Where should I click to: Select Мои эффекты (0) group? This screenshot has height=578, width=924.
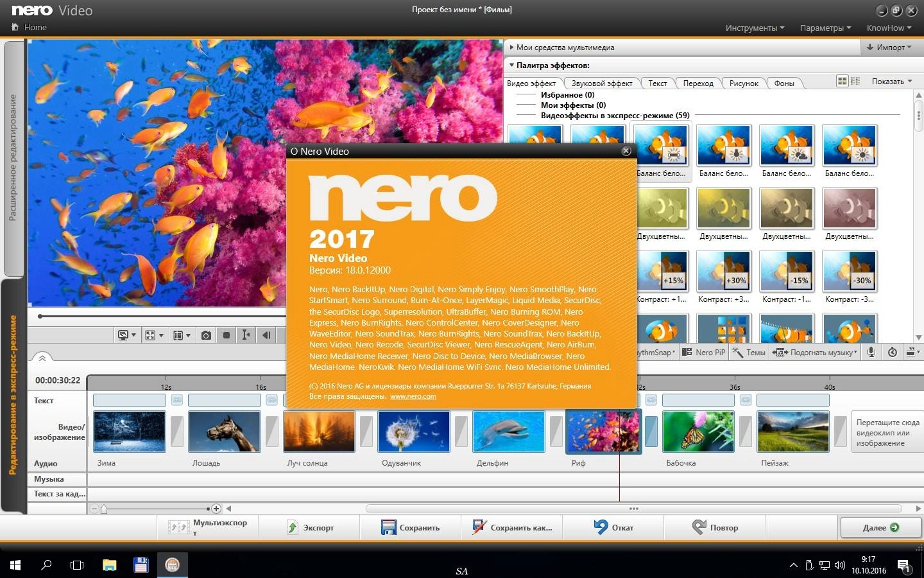coord(573,105)
